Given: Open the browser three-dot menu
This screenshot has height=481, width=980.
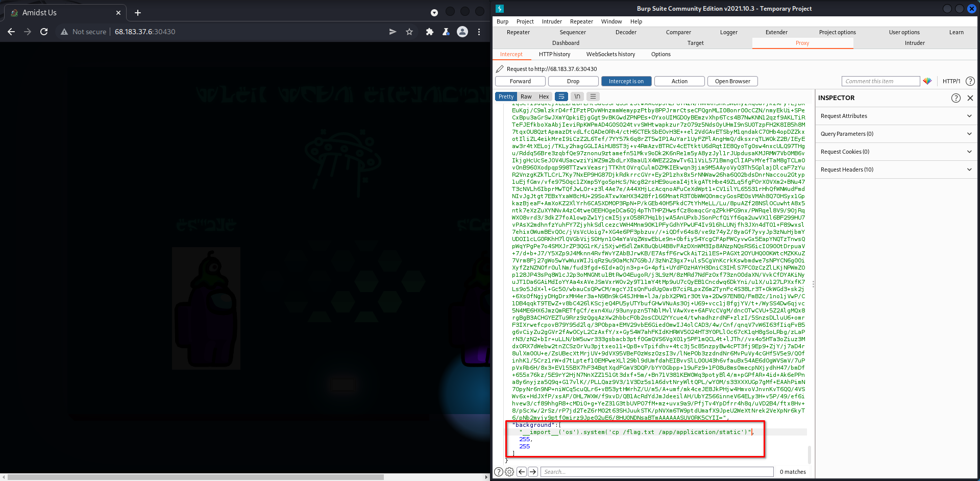Looking at the screenshot, I should click(x=479, y=32).
